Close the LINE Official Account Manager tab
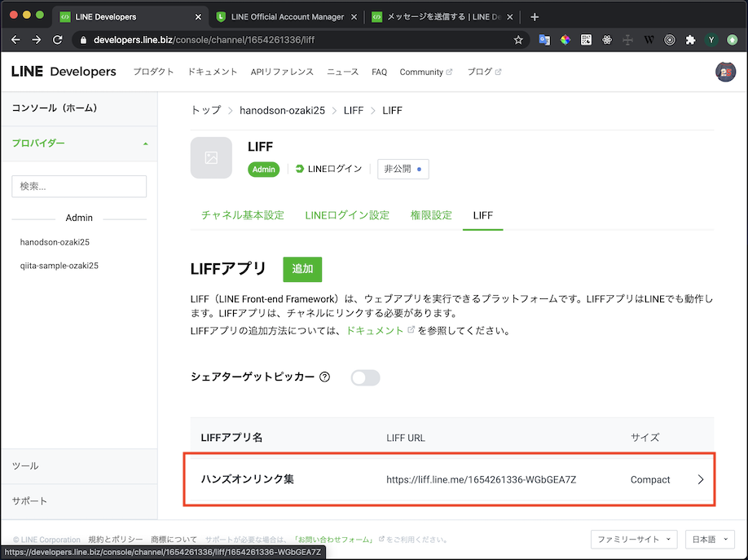The width and height of the screenshot is (748, 560). tap(354, 17)
